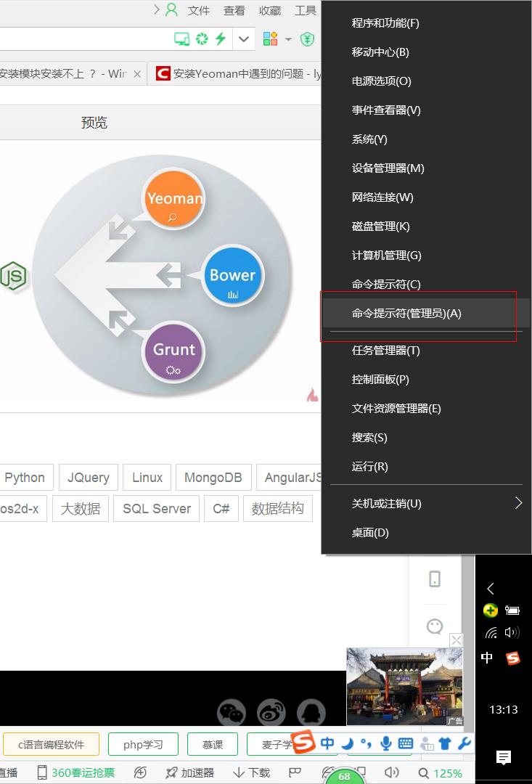Click the smiley chat feedback icon
The height and width of the screenshot is (784, 532).
pyautogui.click(x=435, y=626)
